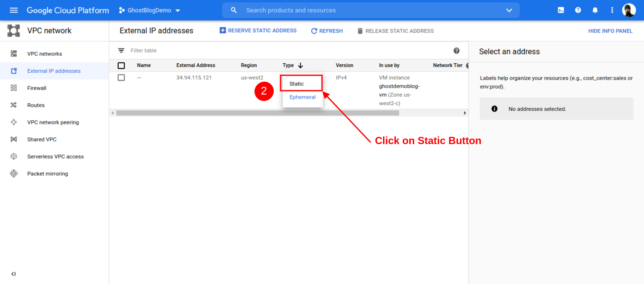Open the Shared VPC icon
This screenshot has width=644, height=284.
pos(13,139)
